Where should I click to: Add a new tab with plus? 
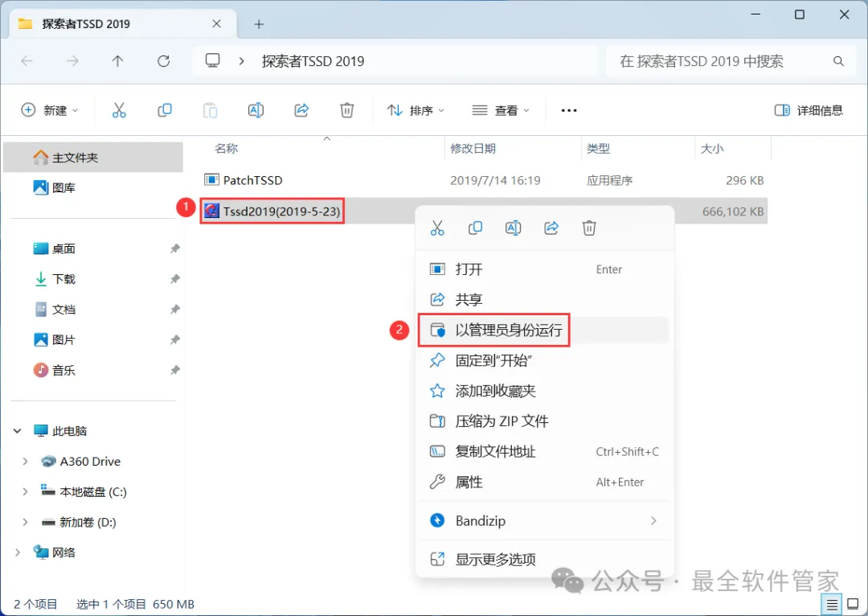pos(259,24)
